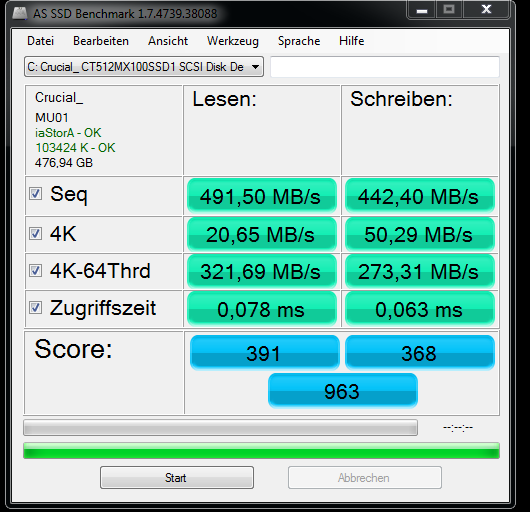
Task: Click the 4K-64Thrd read value 321,69 MB/s
Action: (x=262, y=271)
